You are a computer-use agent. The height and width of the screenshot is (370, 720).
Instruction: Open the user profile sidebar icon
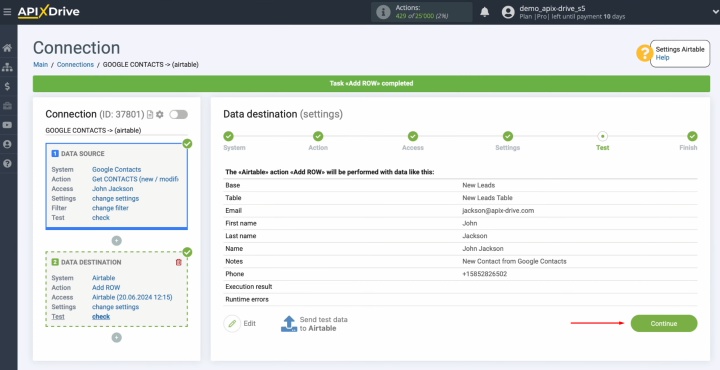(x=7, y=144)
